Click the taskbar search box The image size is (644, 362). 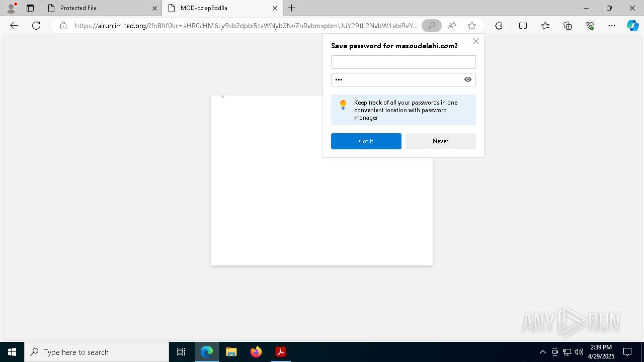click(x=97, y=352)
